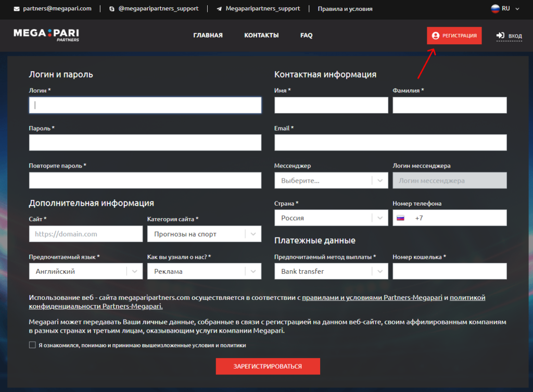Viewport: 533px width, 392px height.
Task: Open the partners@megapari.com email link
Action: [x=57, y=8]
